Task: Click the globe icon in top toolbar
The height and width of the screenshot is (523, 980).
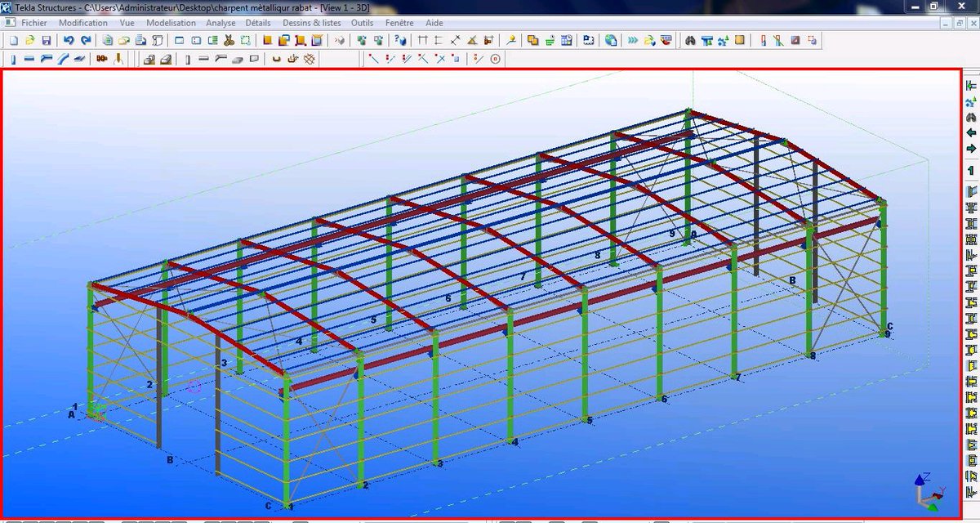Action: [x=611, y=40]
